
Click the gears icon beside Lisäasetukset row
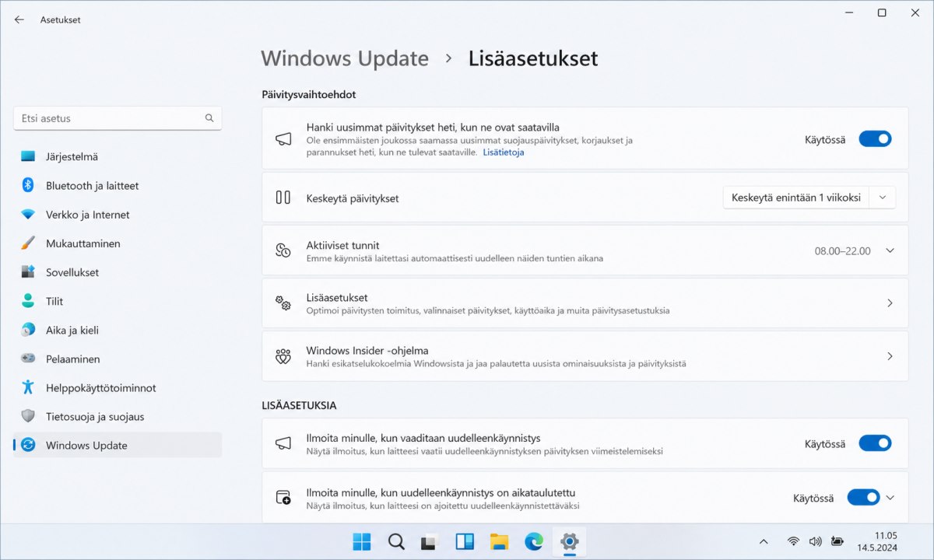click(x=283, y=303)
